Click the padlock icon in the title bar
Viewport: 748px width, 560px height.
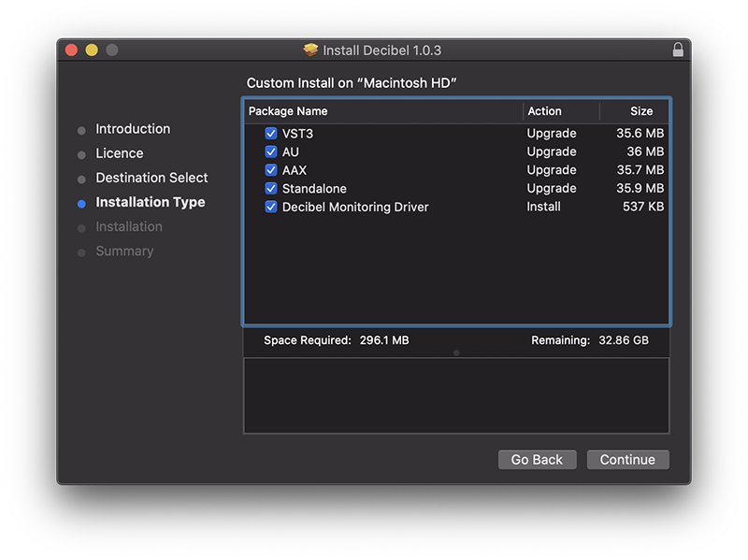[678, 50]
